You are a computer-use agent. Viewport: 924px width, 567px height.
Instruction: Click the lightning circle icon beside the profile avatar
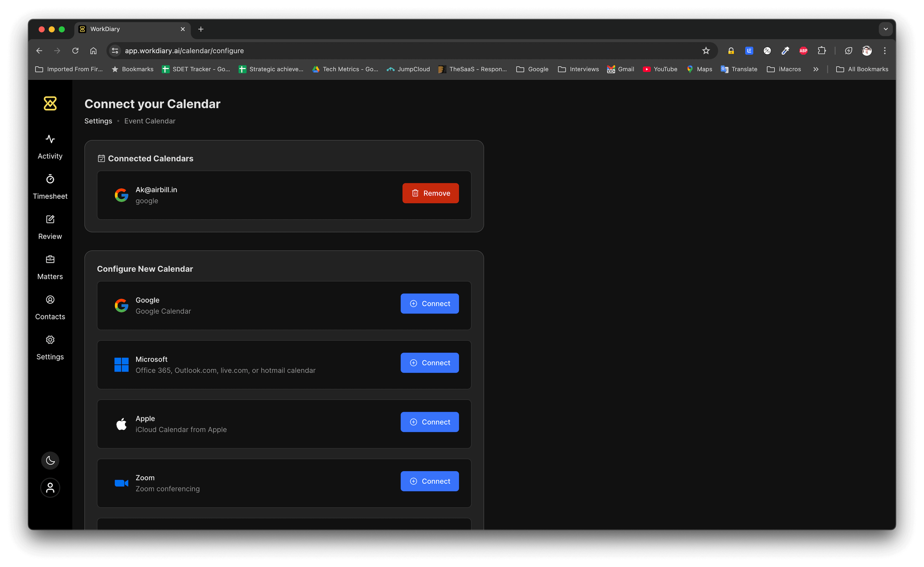849,51
